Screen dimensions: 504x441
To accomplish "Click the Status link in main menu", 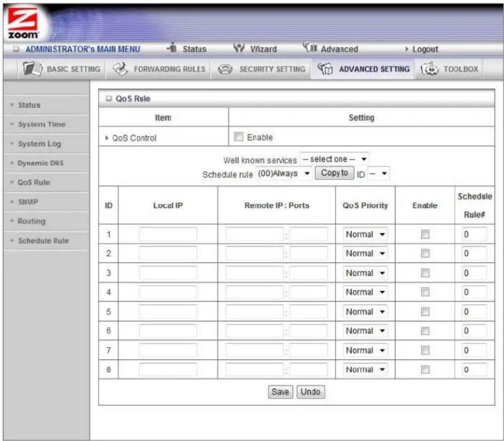I will [195, 49].
